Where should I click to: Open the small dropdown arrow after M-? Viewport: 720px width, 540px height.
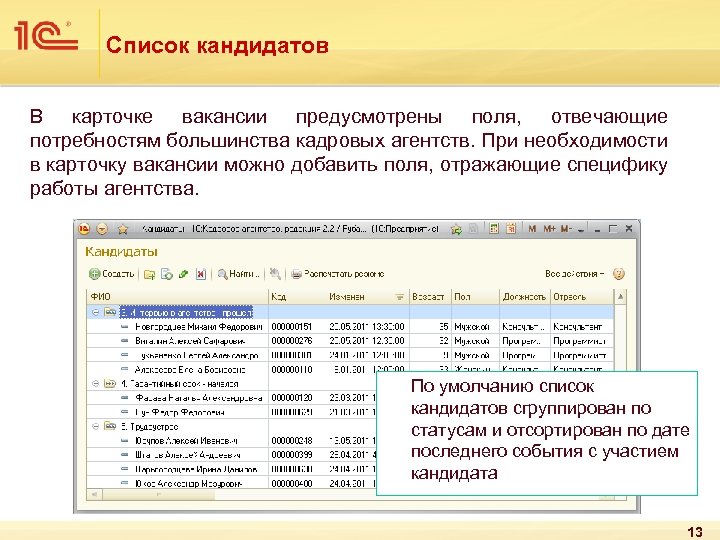(x=581, y=229)
